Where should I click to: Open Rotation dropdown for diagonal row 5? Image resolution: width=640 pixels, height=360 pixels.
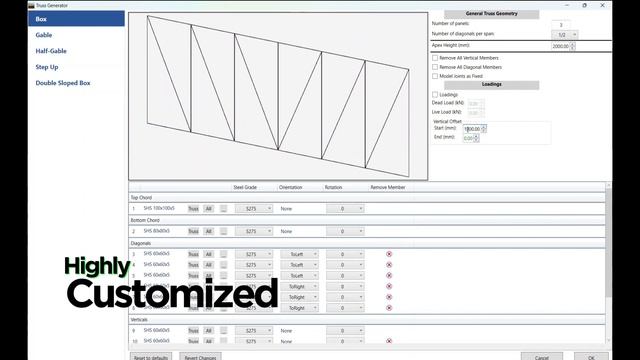[345, 276]
